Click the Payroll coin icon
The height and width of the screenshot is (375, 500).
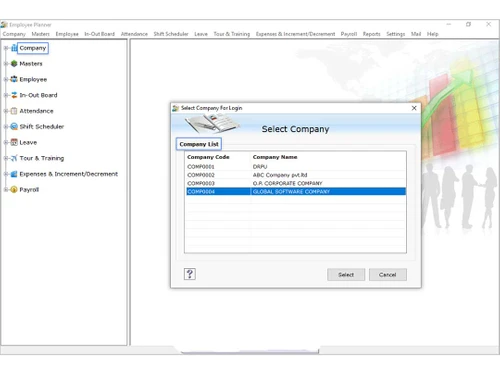coord(14,190)
